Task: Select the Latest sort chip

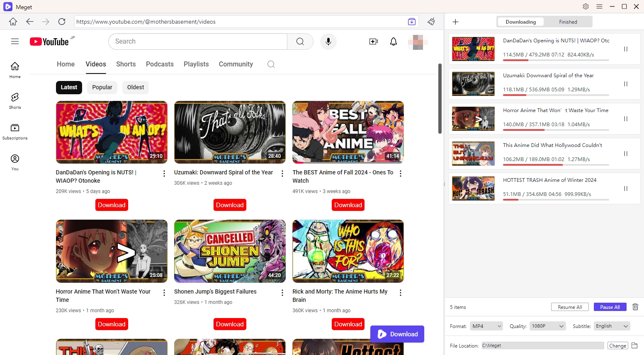Action: point(69,87)
